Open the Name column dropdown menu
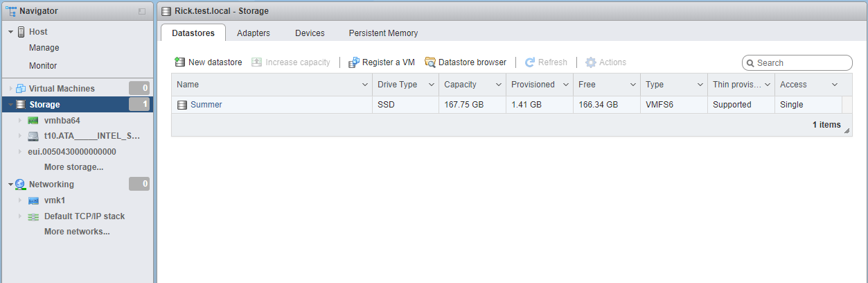This screenshot has width=868, height=283. click(365, 85)
